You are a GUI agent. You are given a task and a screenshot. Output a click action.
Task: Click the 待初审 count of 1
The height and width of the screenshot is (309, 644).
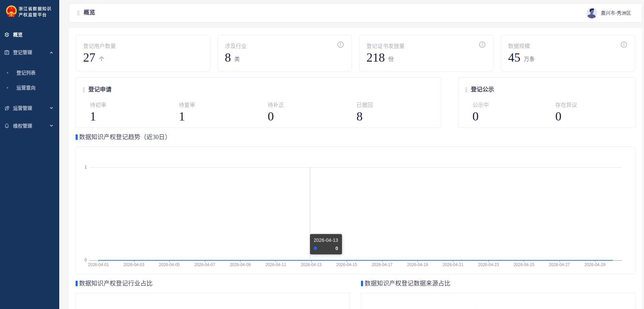coord(93,116)
